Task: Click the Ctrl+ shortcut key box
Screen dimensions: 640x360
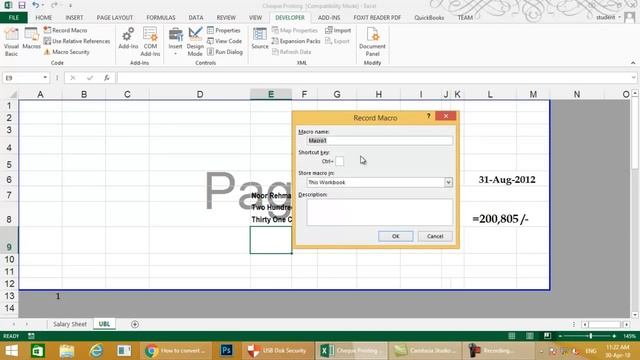Action: click(x=340, y=161)
